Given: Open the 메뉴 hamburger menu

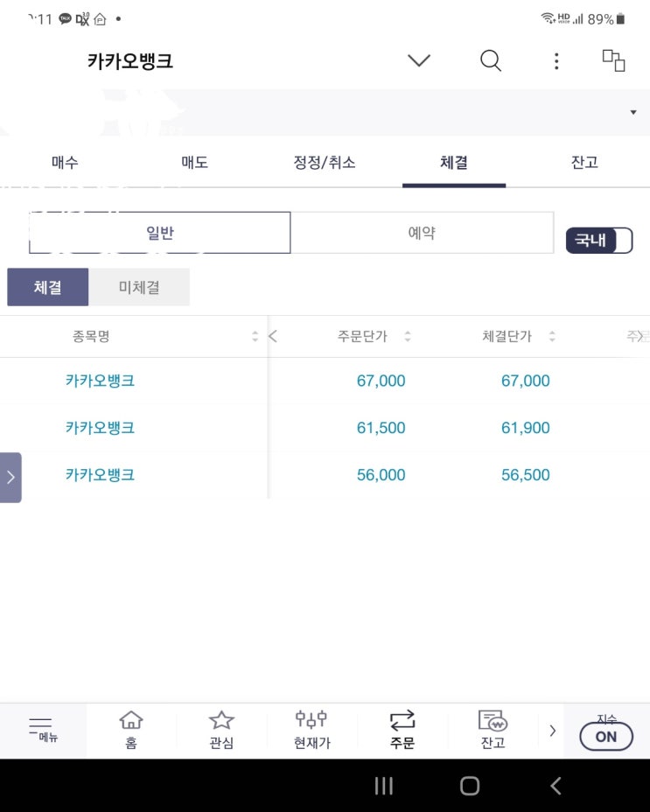Looking at the screenshot, I should pyautogui.click(x=43, y=730).
